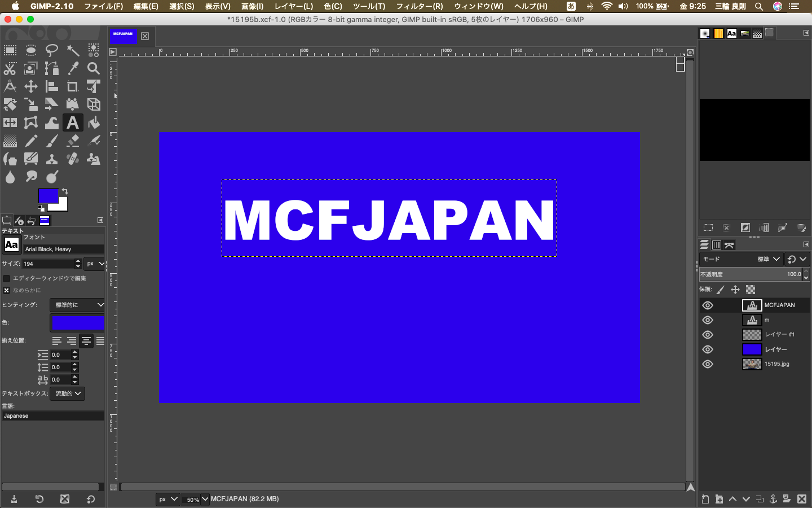Screen dimensions: 812x508
Task: Enable the エディターウィンドウで編集 checkbox
Action: (7, 278)
